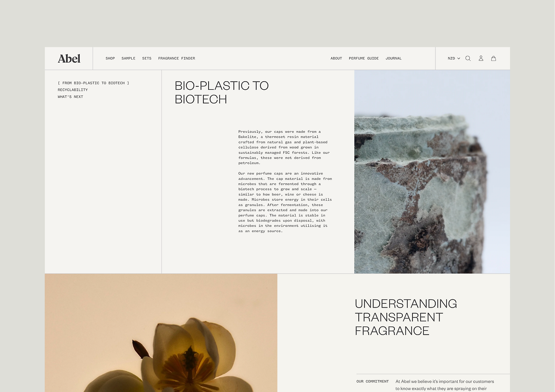The image size is (555, 392).
Task: Go to the Sample menu item
Action: coord(128,58)
